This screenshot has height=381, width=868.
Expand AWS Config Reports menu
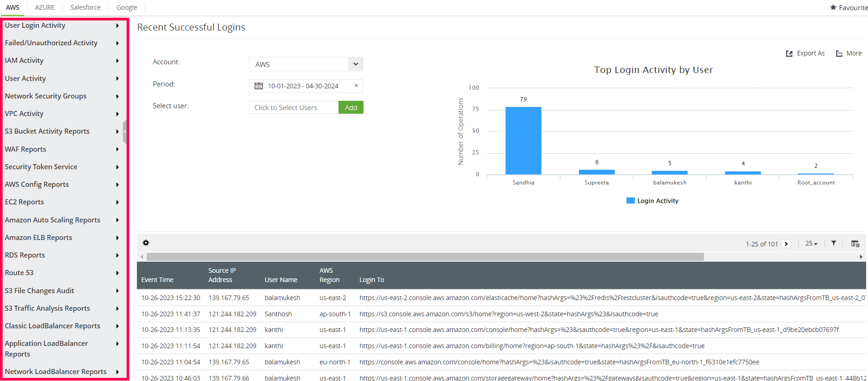point(117,184)
